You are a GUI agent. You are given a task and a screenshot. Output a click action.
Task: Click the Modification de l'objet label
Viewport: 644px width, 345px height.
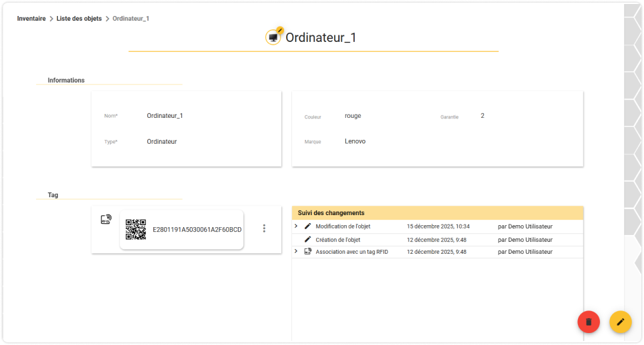pyautogui.click(x=343, y=226)
